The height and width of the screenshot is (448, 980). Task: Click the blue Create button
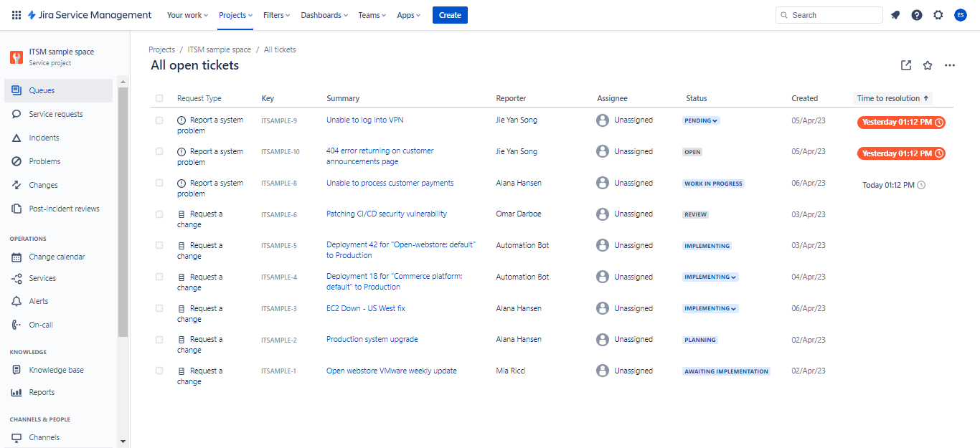pyautogui.click(x=450, y=15)
